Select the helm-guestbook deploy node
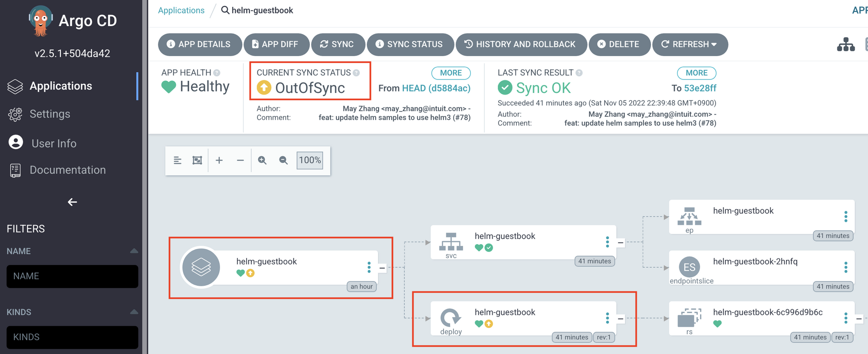This screenshot has height=354, width=868. click(523, 318)
